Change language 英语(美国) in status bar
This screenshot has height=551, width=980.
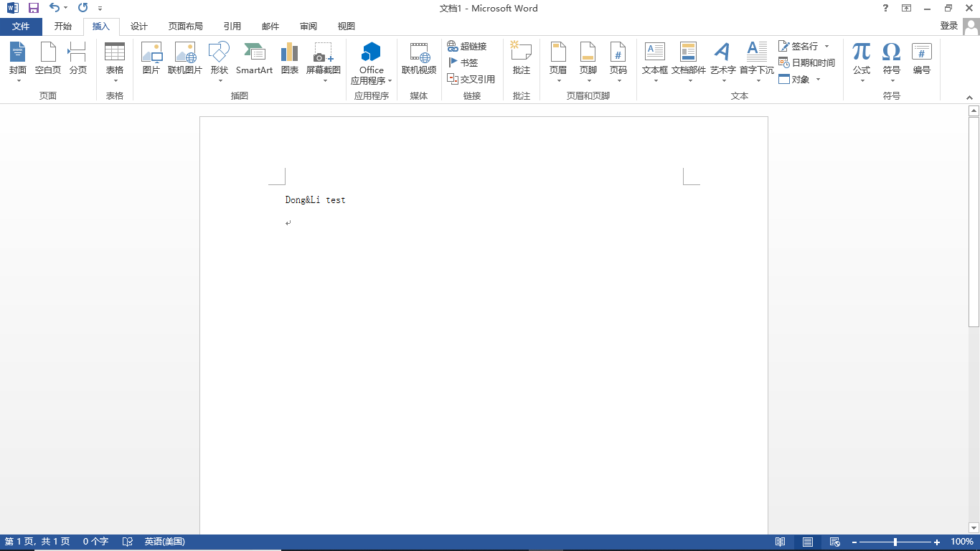click(164, 542)
